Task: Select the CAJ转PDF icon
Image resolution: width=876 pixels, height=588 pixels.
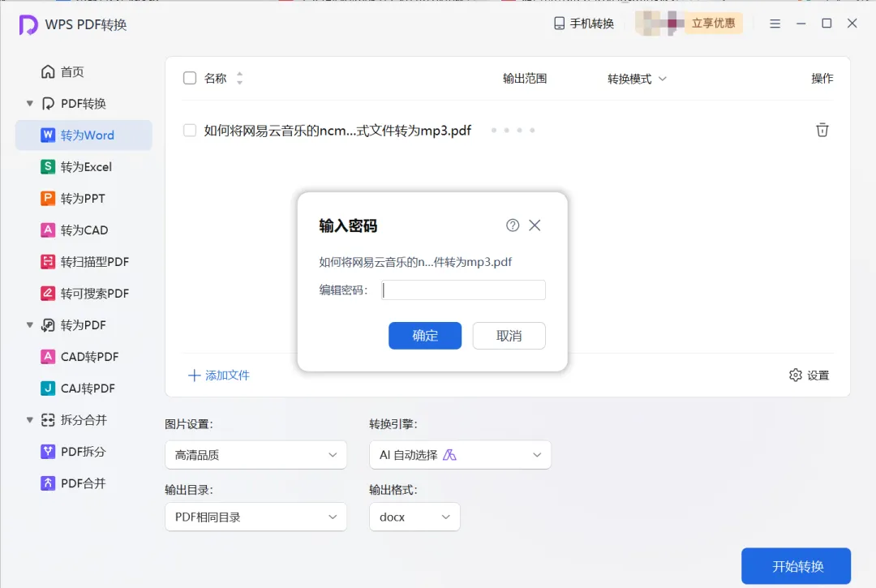Action: [48, 388]
